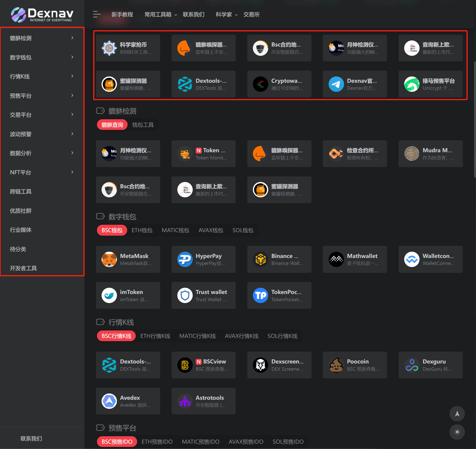Image resolution: width=476 pixels, height=449 pixels.
Task: Open the 科学家 dropdown in top nav
Action: pyautogui.click(x=227, y=15)
